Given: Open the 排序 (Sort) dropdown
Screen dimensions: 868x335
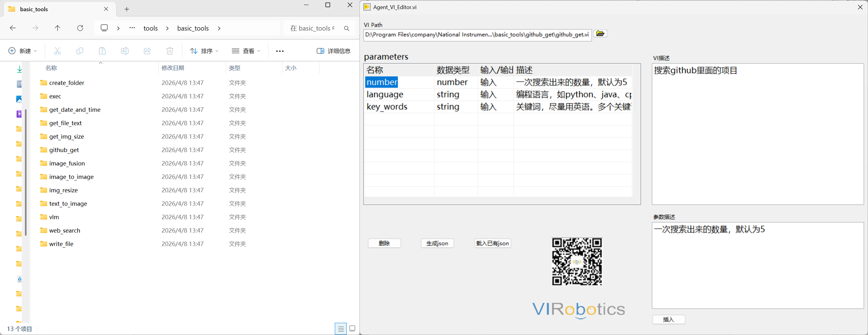Looking at the screenshot, I should pyautogui.click(x=204, y=51).
